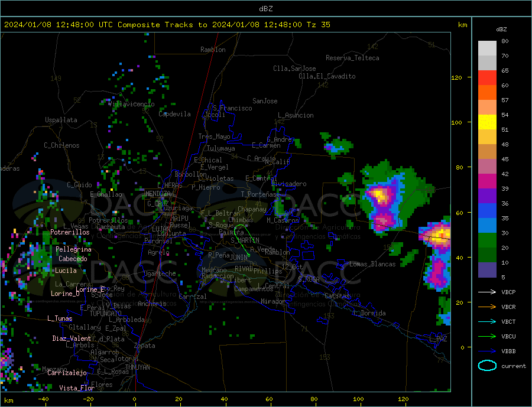The width and height of the screenshot is (532, 407).
Task: Click the Uspallata place label
Action: [x=61, y=120]
